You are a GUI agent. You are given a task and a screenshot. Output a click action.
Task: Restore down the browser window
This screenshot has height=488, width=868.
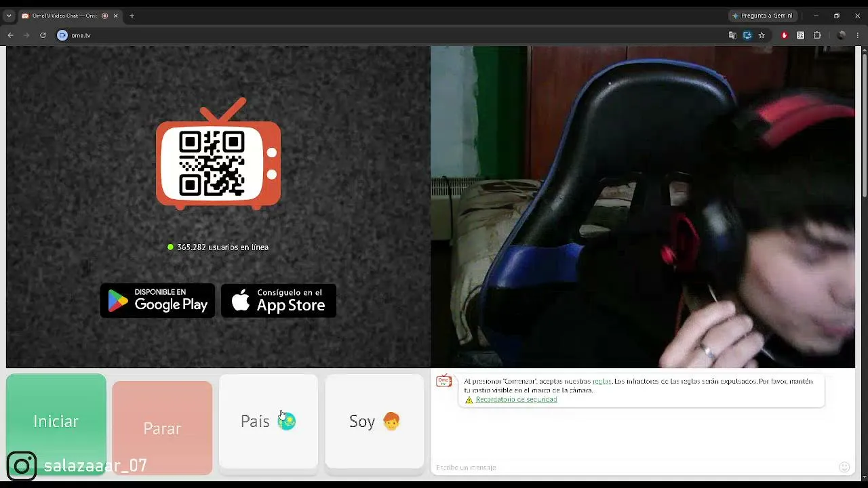837,16
